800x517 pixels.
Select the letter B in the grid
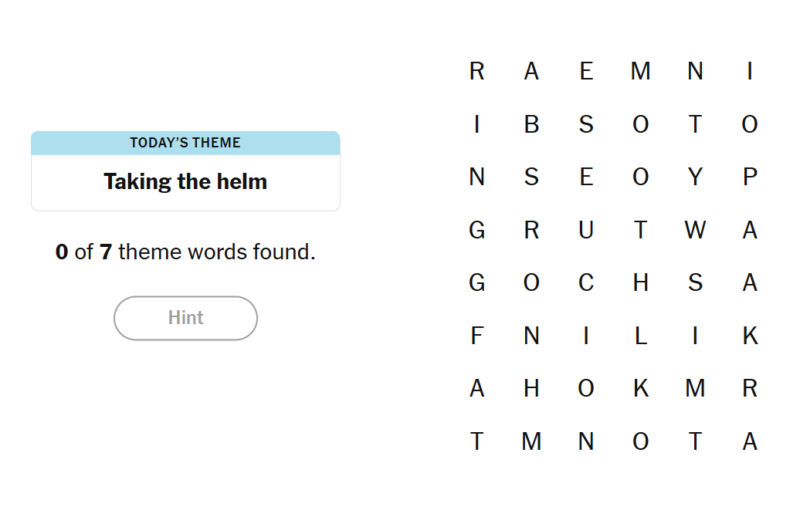coord(531,124)
